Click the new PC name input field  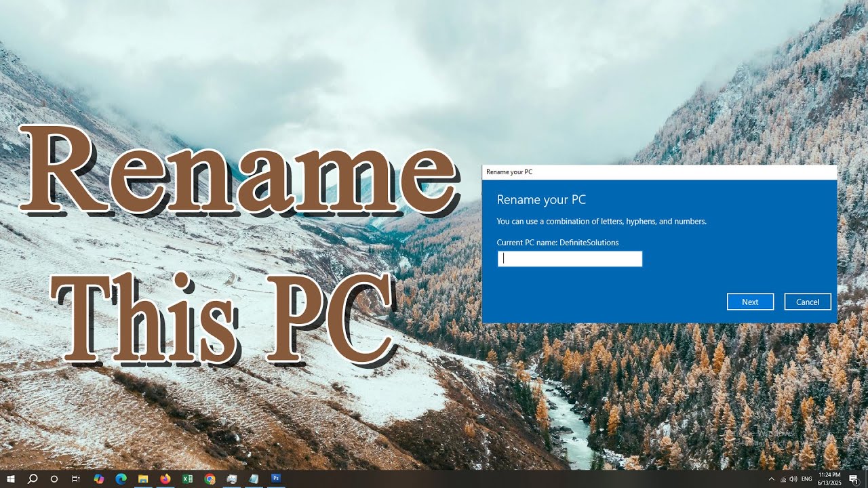click(570, 259)
